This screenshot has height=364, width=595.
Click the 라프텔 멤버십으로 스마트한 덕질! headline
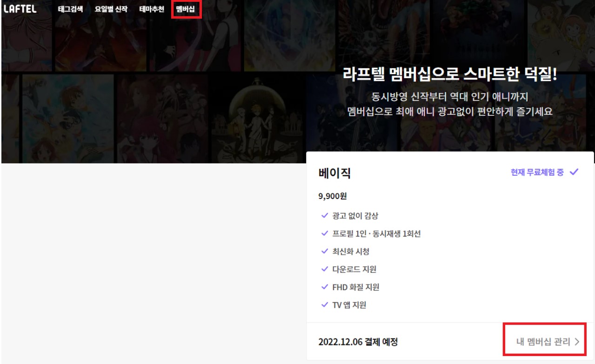(x=450, y=75)
